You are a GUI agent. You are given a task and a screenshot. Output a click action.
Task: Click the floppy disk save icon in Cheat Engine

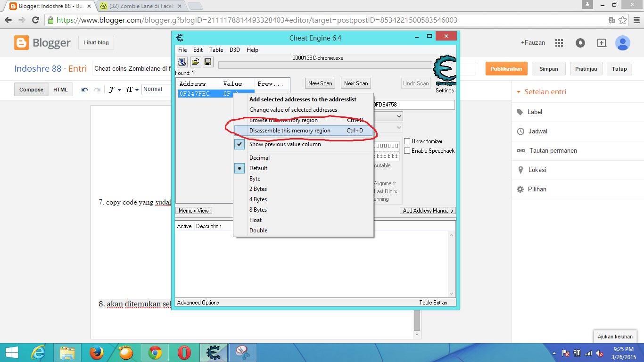point(208,62)
